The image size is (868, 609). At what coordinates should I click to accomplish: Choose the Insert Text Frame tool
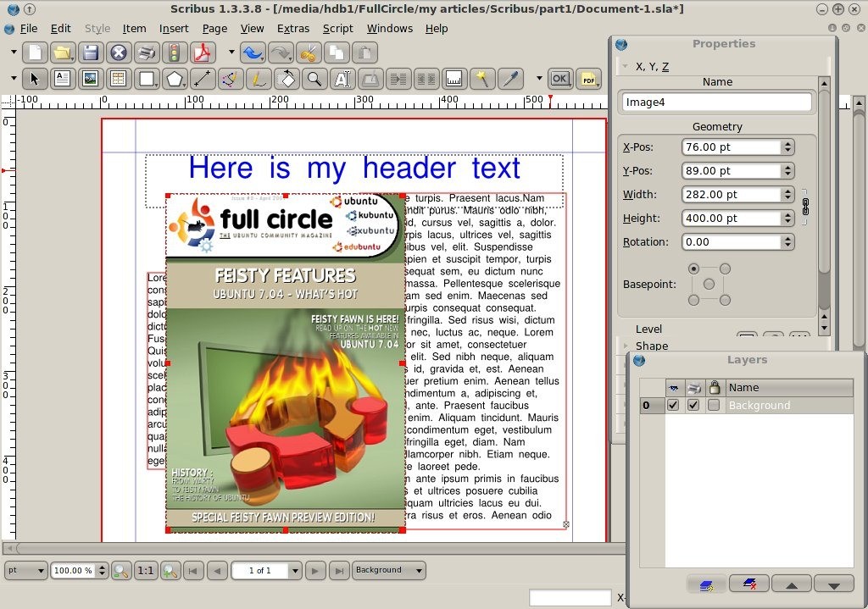63,79
